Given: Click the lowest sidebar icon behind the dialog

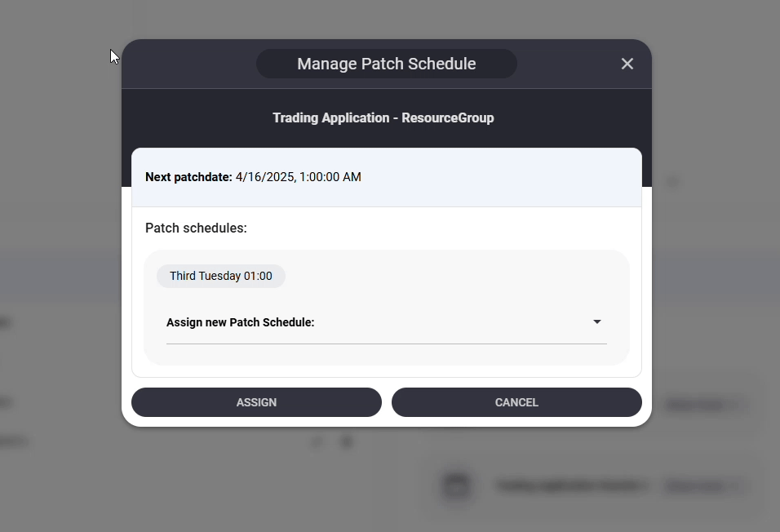Looking at the screenshot, I should point(11,441).
